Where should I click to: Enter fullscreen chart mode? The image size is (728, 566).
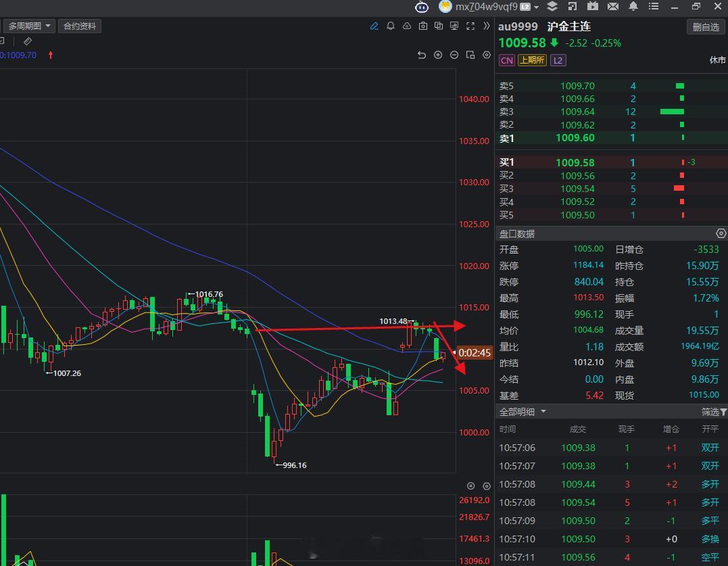point(471,26)
